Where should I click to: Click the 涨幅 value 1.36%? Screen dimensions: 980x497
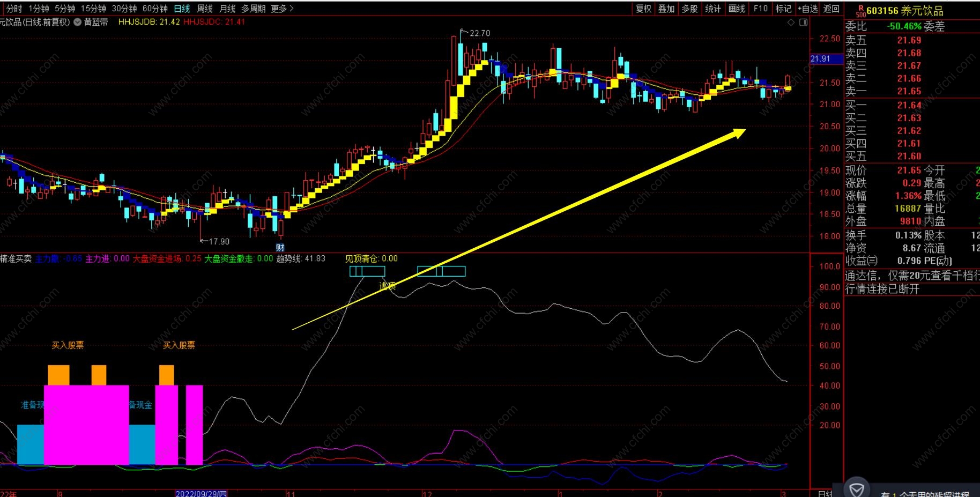[x=909, y=196]
